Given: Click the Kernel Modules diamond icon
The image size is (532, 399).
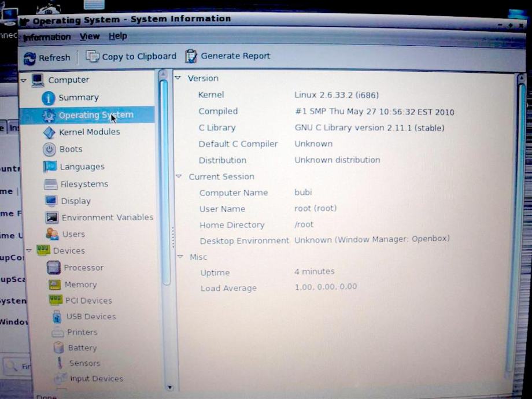Looking at the screenshot, I should (x=49, y=132).
